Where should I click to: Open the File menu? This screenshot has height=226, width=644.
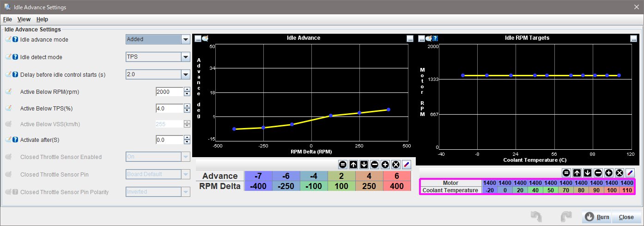click(x=7, y=19)
